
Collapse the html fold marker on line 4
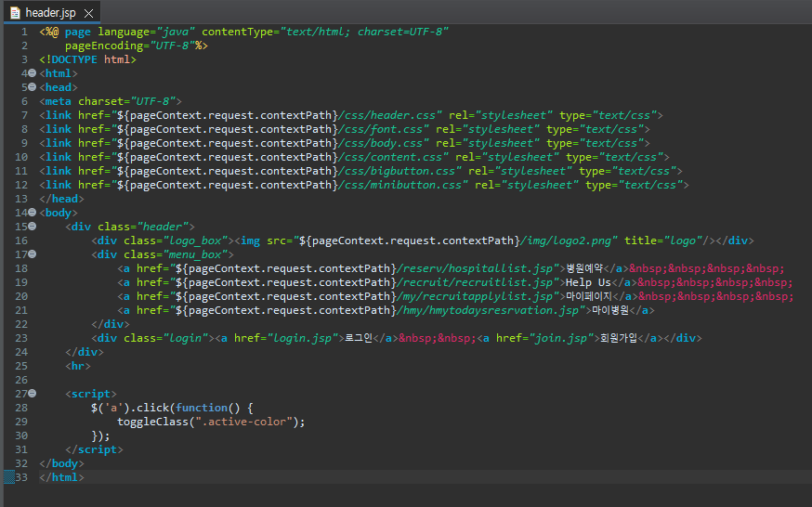[x=33, y=73]
